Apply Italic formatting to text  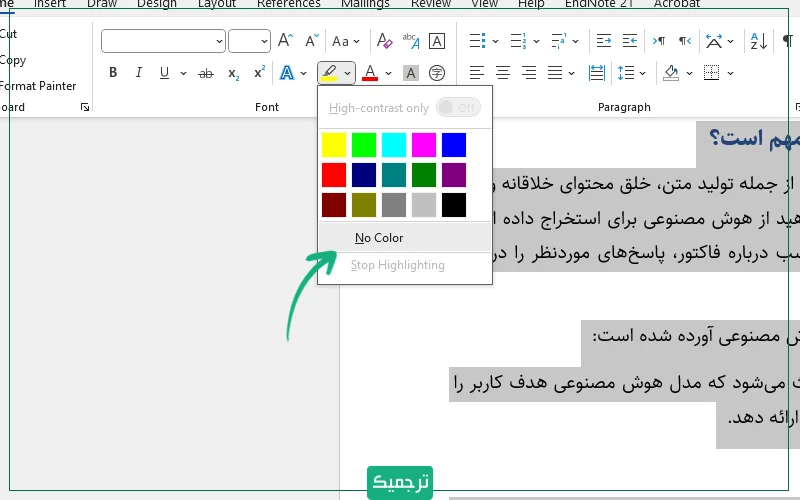pos(139,73)
